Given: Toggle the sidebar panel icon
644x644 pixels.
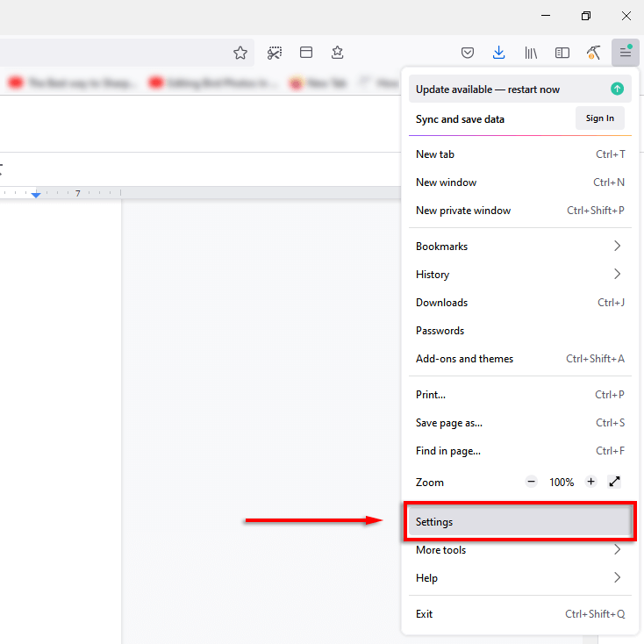Looking at the screenshot, I should (562, 53).
